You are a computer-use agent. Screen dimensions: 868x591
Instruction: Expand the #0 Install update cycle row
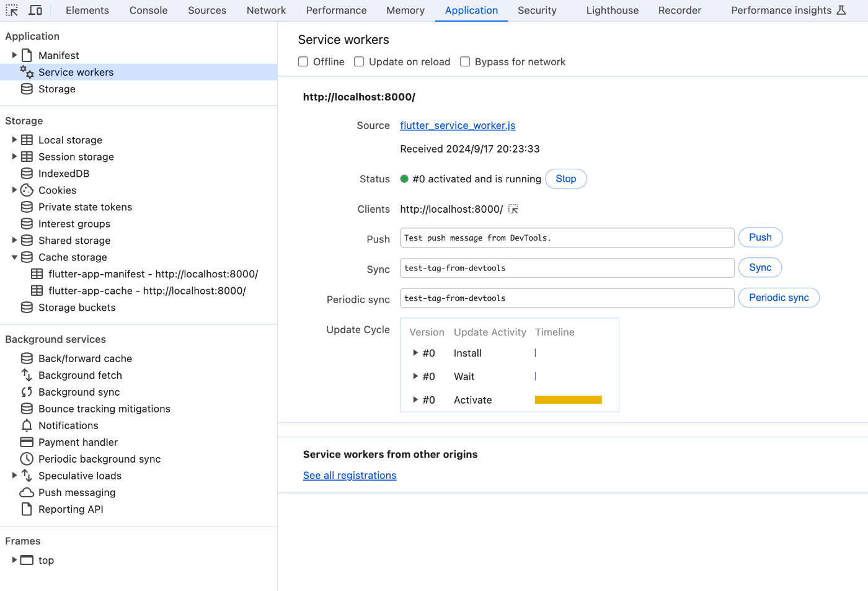415,353
